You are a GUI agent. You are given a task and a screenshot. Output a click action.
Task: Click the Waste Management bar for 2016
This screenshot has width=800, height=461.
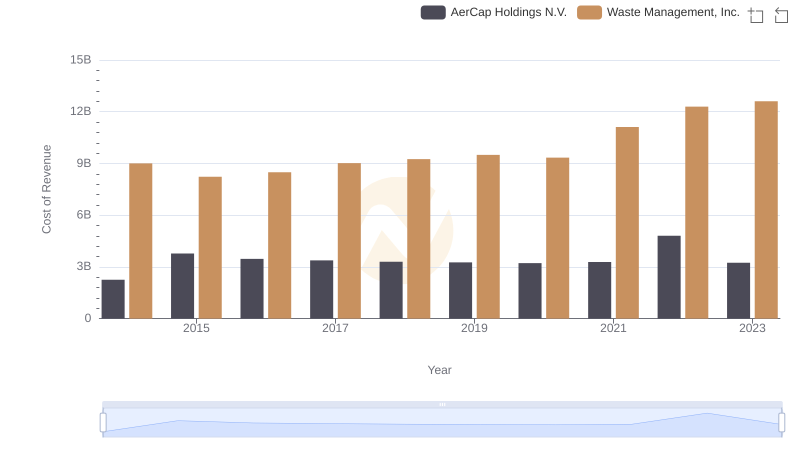tap(280, 246)
